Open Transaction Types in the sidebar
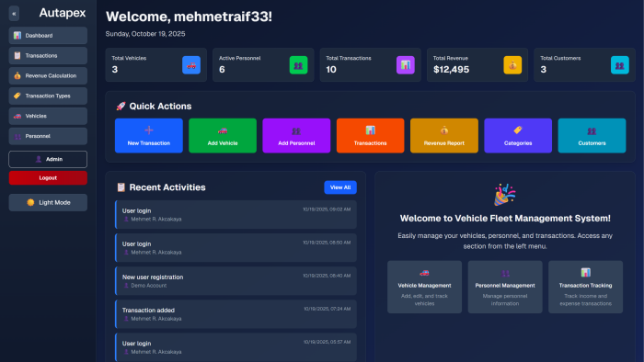The width and height of the screenshot is (644, 362). point(48,96)
